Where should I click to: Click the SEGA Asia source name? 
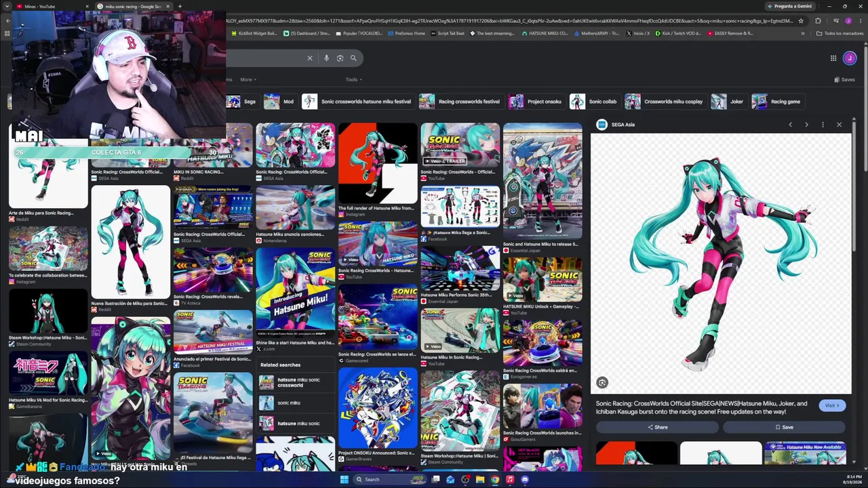click(x=623, y=125)
